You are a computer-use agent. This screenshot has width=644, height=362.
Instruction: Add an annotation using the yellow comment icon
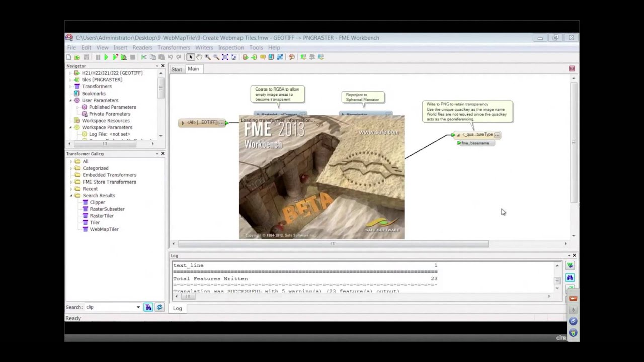pos(263,57)
